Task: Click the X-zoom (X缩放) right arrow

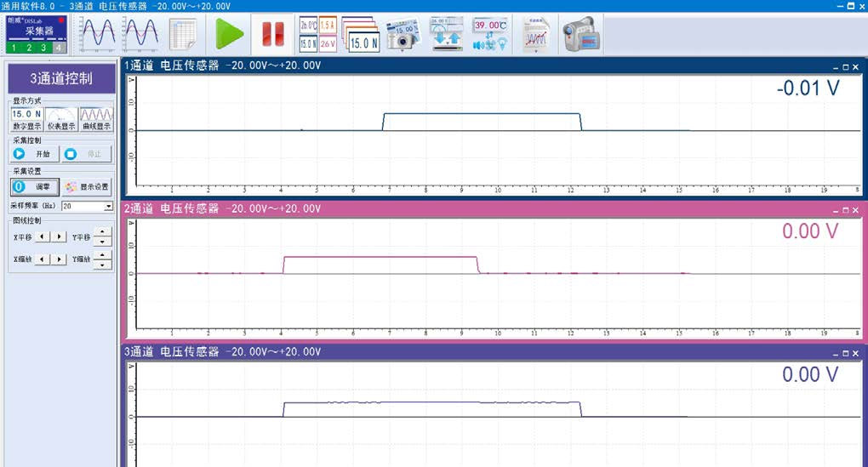Action: click(59, 259)
